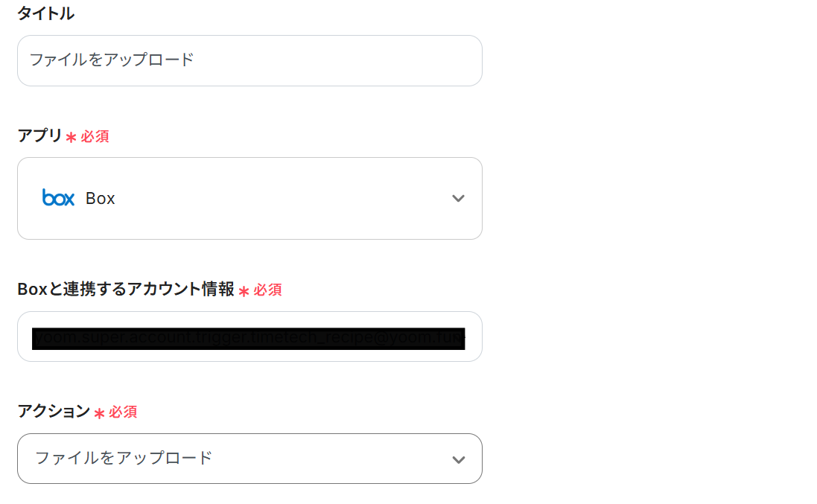Open the アクション dropdown arrow

point(458,459)
